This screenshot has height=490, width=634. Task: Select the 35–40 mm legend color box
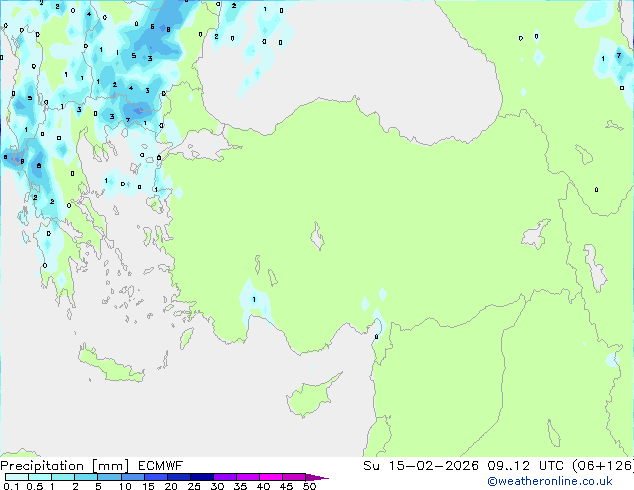tap(247, 477)
